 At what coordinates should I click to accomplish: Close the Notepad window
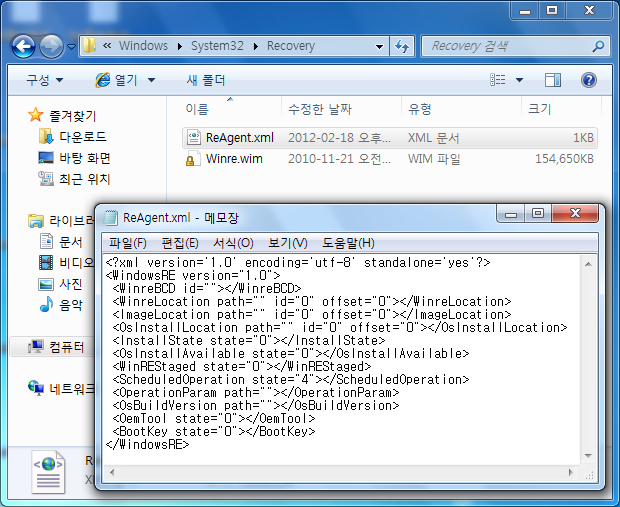point(575,214)
